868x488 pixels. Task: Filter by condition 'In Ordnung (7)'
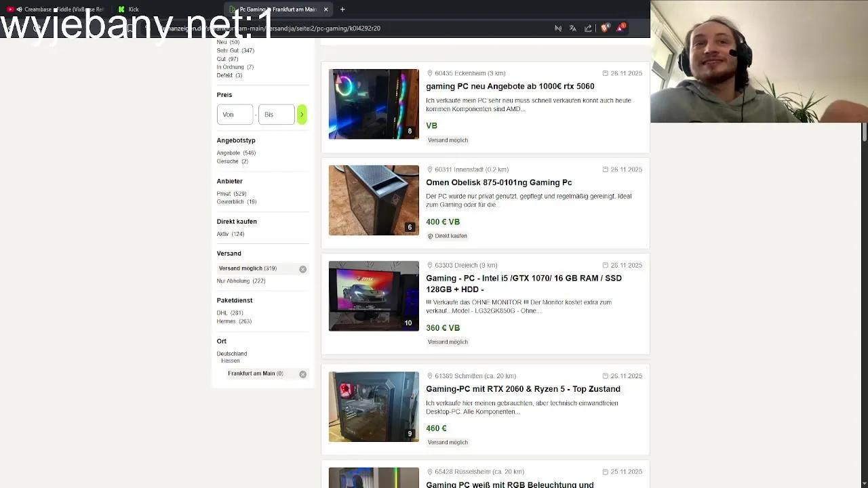click(235, 67)
